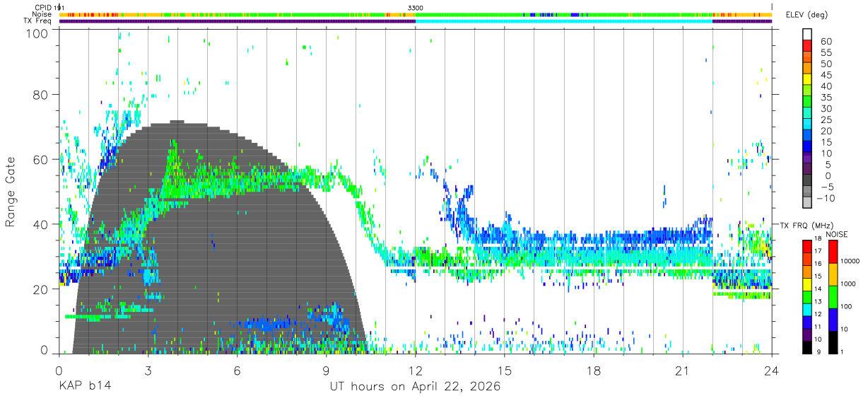This screenshot has width=868, height=401.
Task: Pick the black bottom segment of the TX FRQ bar
Action: pyautogui.click(x=807, y=347)
